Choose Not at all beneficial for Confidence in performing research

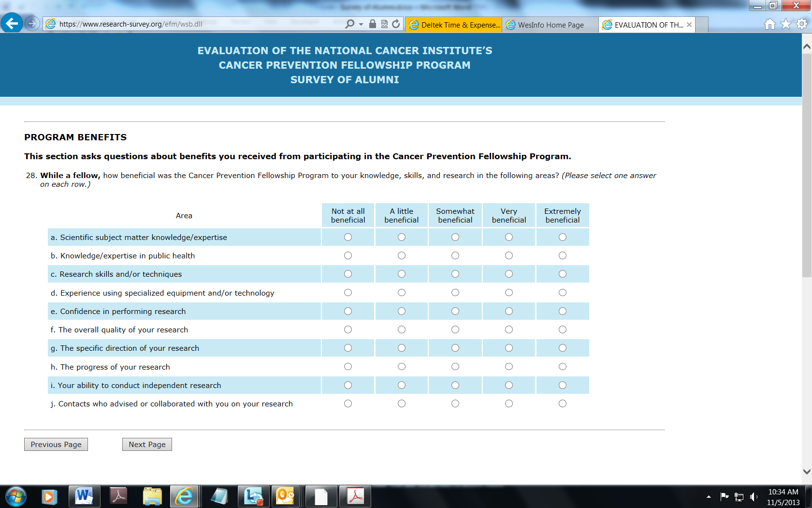click(348, 311)
